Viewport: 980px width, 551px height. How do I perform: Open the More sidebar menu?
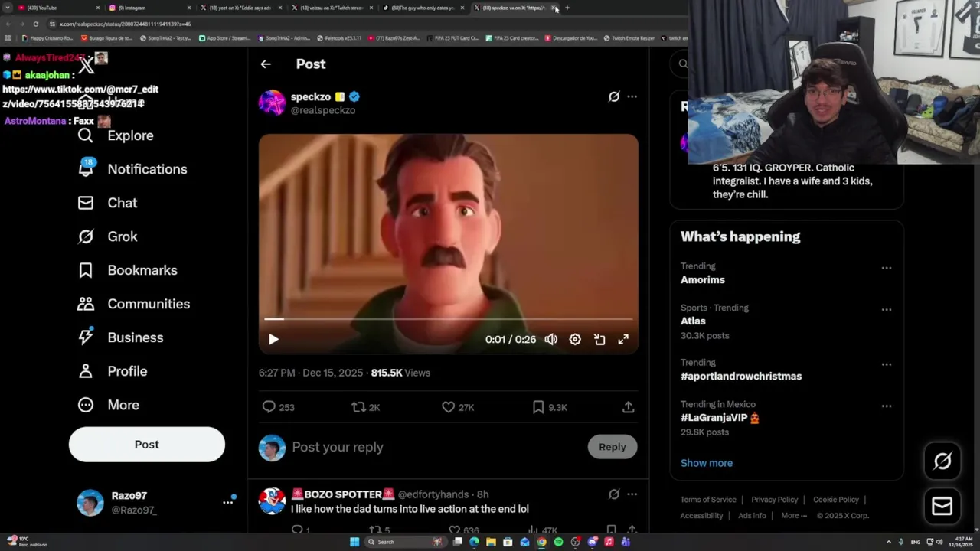108,405
